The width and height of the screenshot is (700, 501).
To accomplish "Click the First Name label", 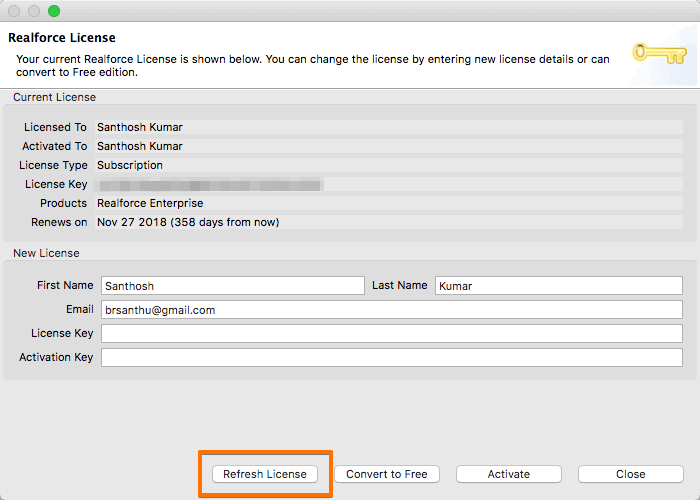I will pyautogui.click(x=65, y=285).
